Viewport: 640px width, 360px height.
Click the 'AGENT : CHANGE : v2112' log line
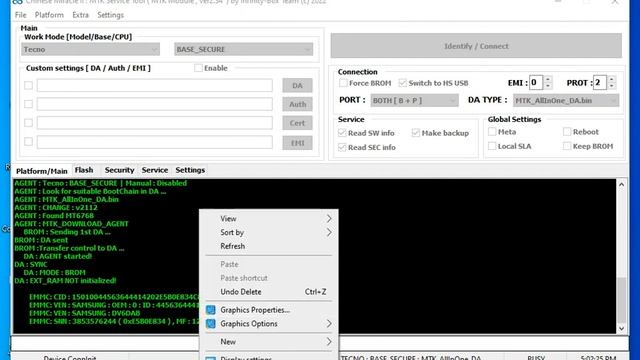pyautogui.click(x=56, y=207)
